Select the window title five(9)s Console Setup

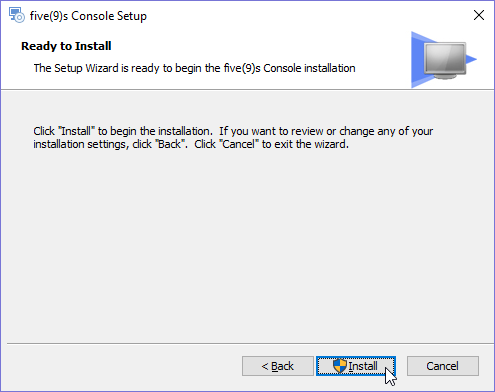[x=88, y=16]
